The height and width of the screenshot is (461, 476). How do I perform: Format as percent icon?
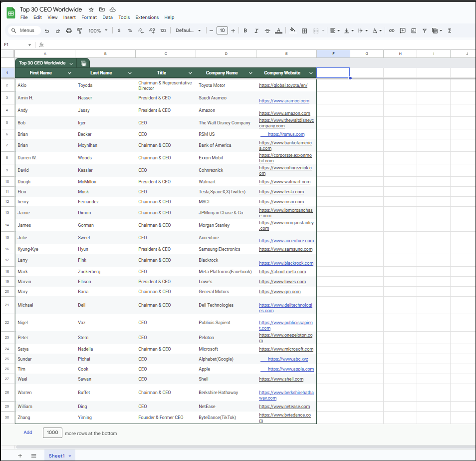pyautogui.click(x=130, y=30)
